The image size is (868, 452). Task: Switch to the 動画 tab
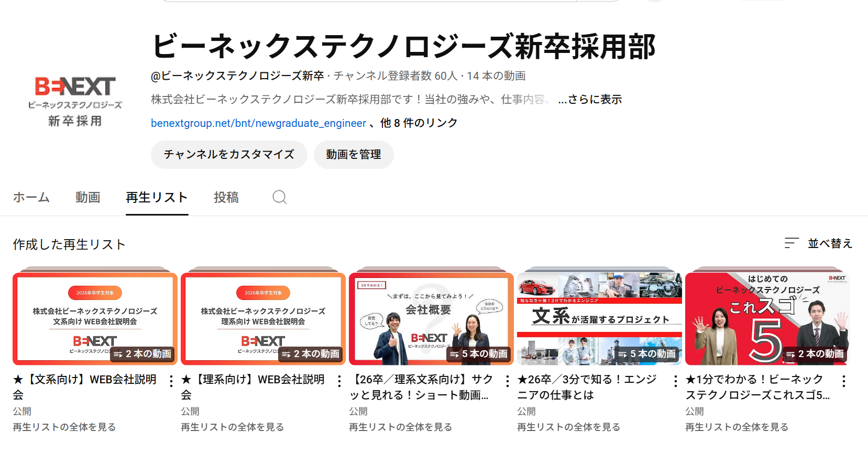87,197
